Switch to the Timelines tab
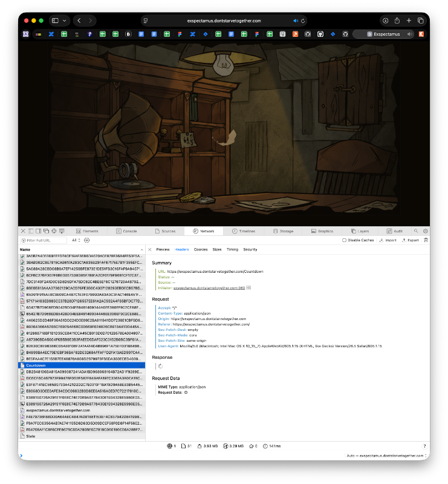448x484 pixels. [x=244, y=231]
